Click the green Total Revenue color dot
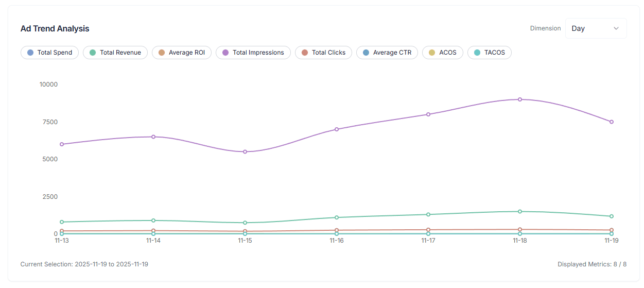 point(93,53)
